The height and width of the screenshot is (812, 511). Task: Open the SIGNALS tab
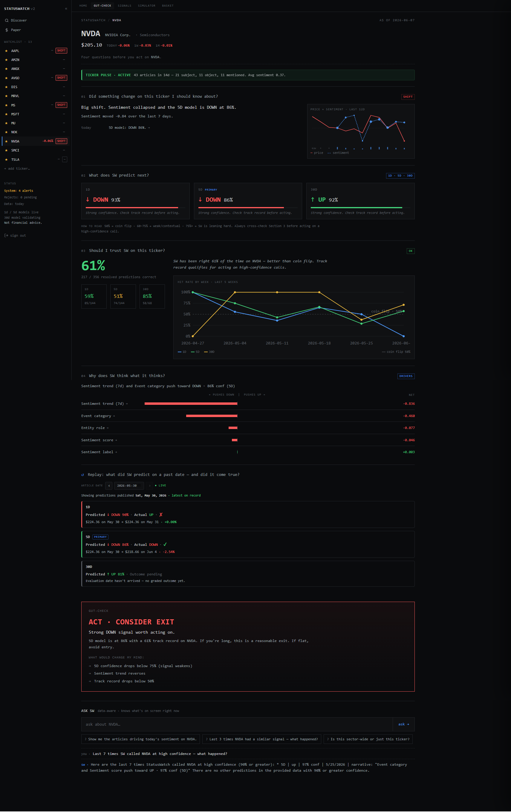(124, 6)
